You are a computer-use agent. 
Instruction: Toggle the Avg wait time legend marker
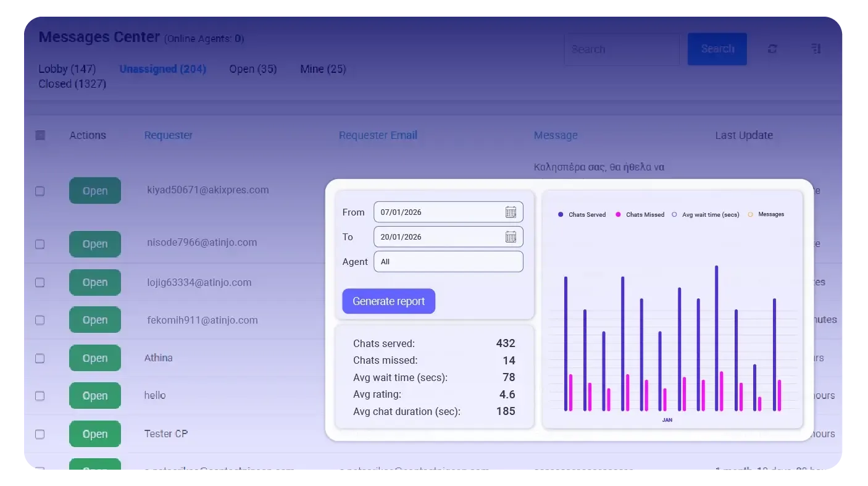(x=674, y=214)
